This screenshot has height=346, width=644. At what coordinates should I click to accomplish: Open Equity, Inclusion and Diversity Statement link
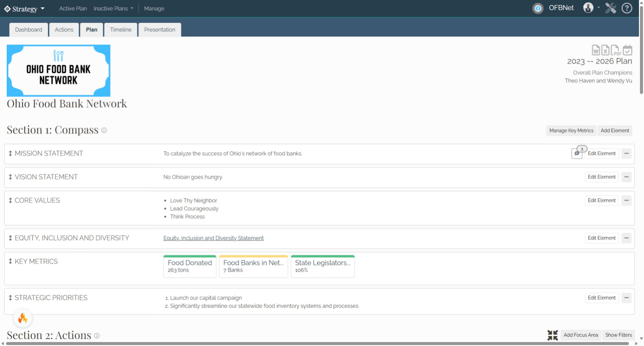tap(213, 238)
